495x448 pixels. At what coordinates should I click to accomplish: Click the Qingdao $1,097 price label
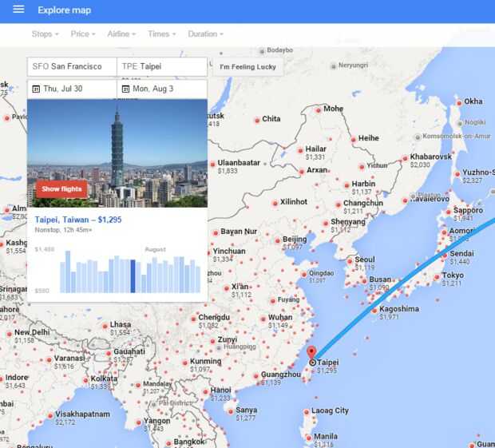pyautogui.click(x=317, y=280)
